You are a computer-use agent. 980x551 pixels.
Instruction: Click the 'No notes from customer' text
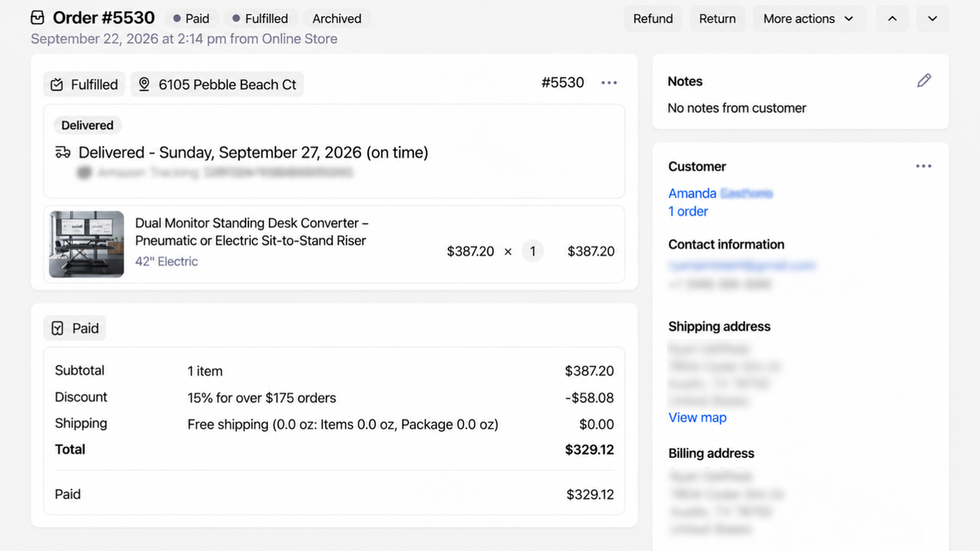pyautogui.click(x=737, y=108)
